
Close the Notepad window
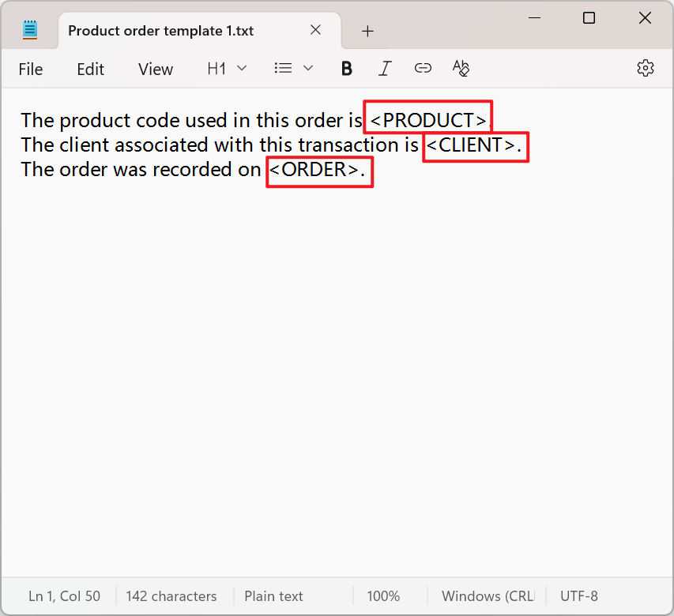[645, 17]
